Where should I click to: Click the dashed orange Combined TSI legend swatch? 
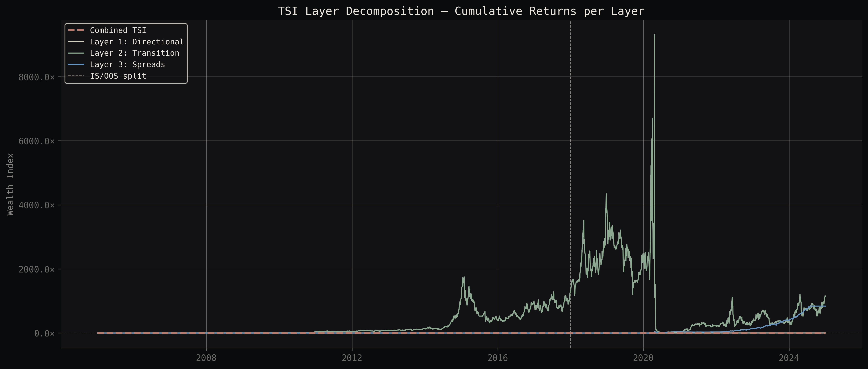(x=76, y=30)
